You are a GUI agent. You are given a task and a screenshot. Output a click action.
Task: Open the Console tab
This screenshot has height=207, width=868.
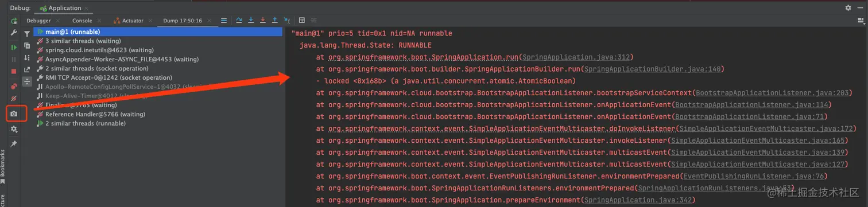(x=82, y=21)
